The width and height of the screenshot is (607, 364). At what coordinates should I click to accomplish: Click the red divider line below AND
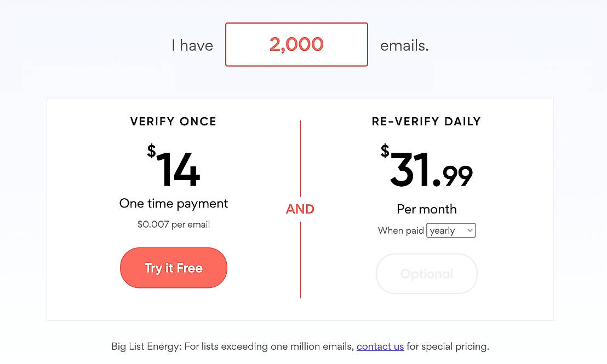pos(300,260)
